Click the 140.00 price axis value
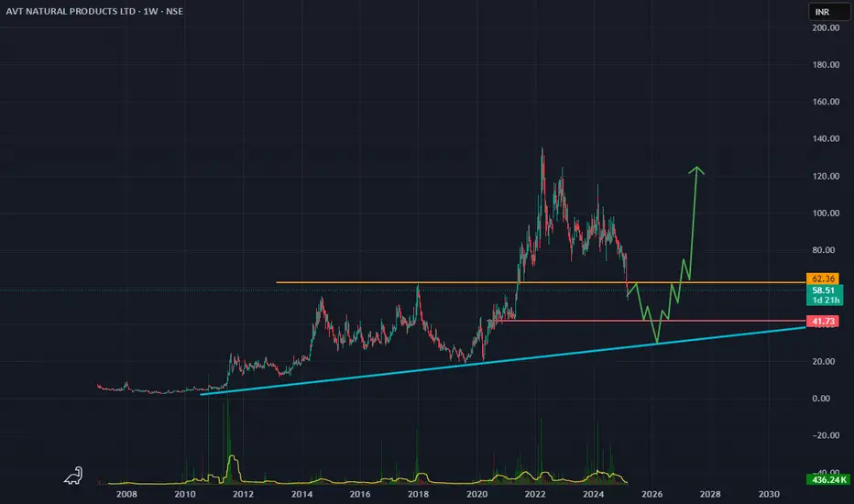854x504 pixels. [x=826, y=139]
